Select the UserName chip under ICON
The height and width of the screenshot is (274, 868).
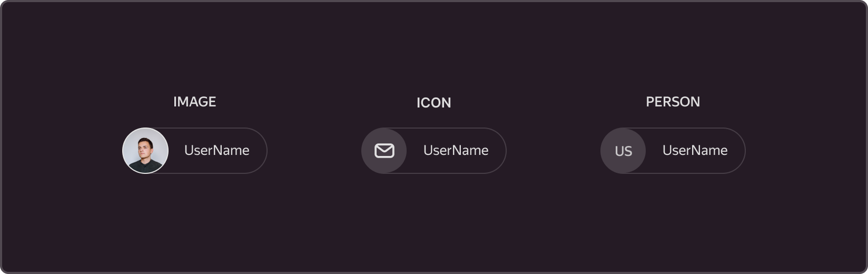[x=434, y=151]
